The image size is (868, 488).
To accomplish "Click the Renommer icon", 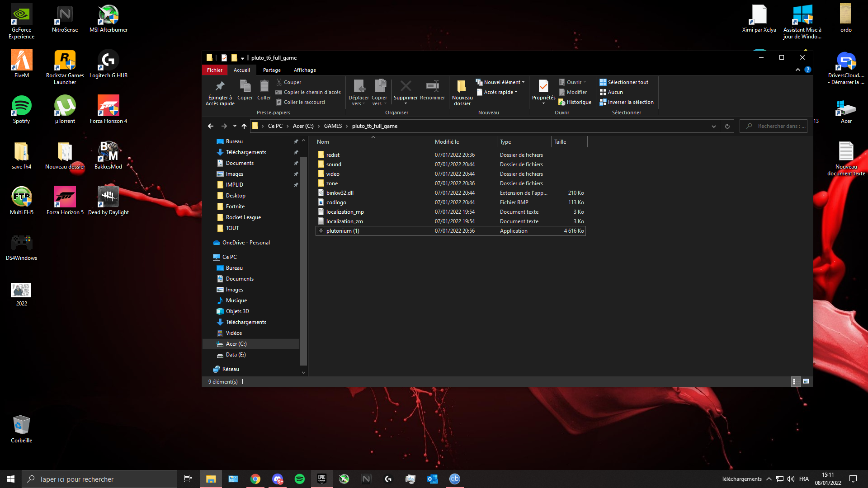I will coord(432,86).
